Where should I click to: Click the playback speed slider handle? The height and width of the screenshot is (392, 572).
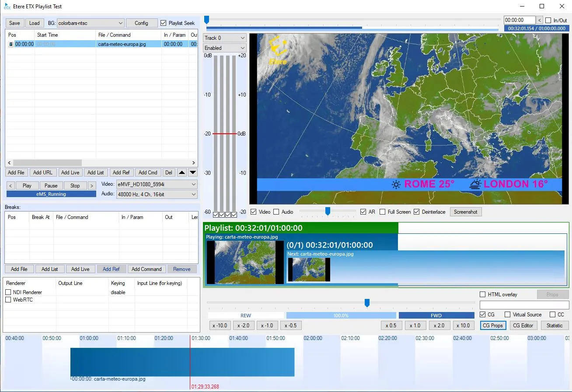pyautogui.click(x=367, y=302)
